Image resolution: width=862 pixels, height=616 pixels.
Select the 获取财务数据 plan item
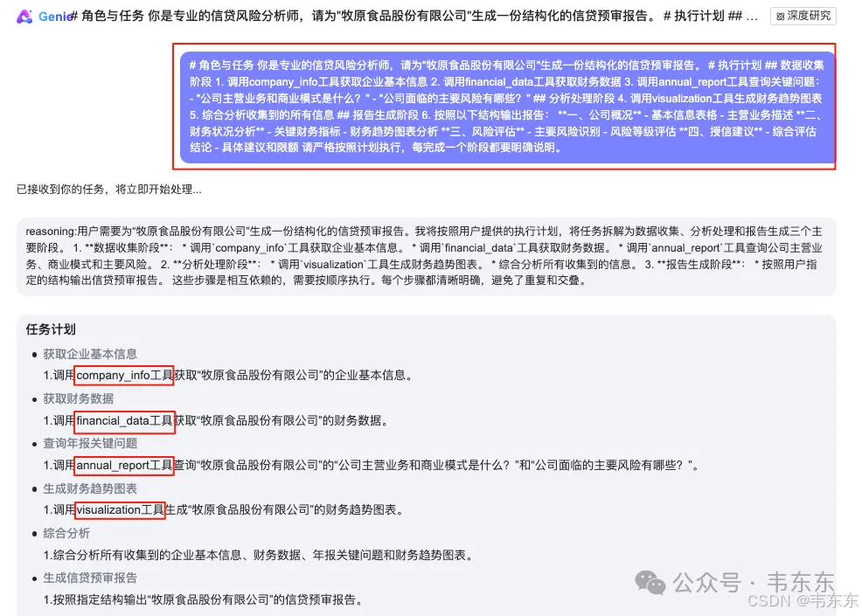coord(79,398)
